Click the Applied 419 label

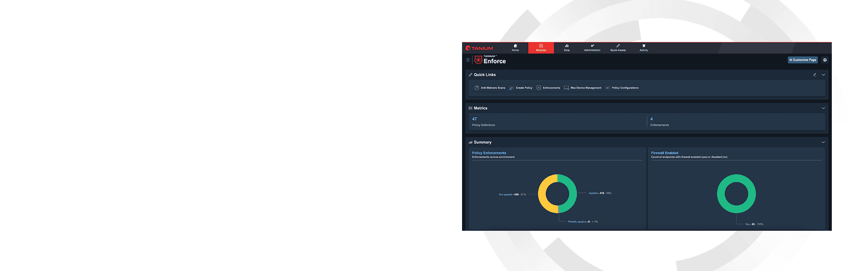coord(600,193)
